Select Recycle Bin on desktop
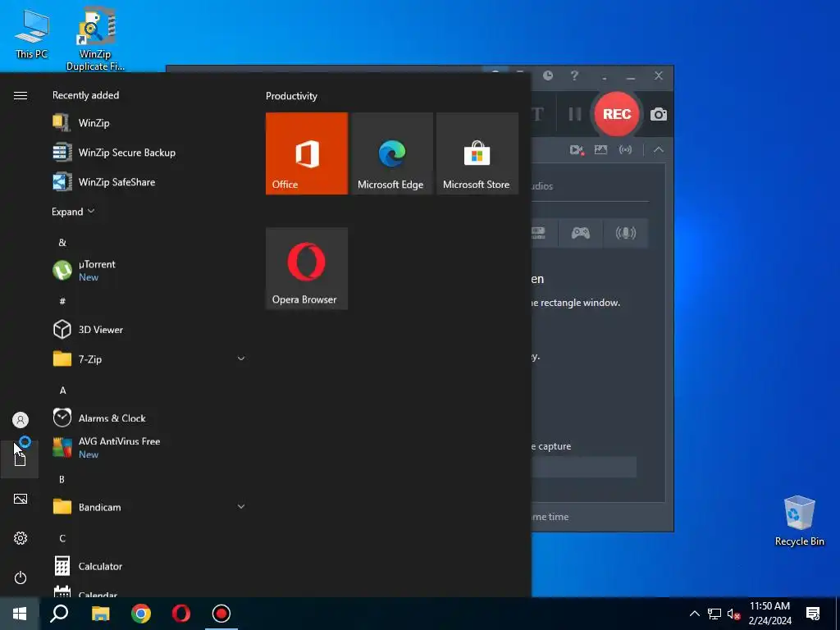Screen dimensions: 840x630 (x=799, y=521)
